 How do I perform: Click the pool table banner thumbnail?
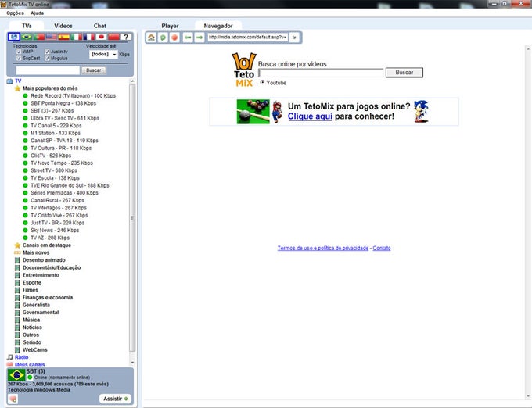[253, 112]
